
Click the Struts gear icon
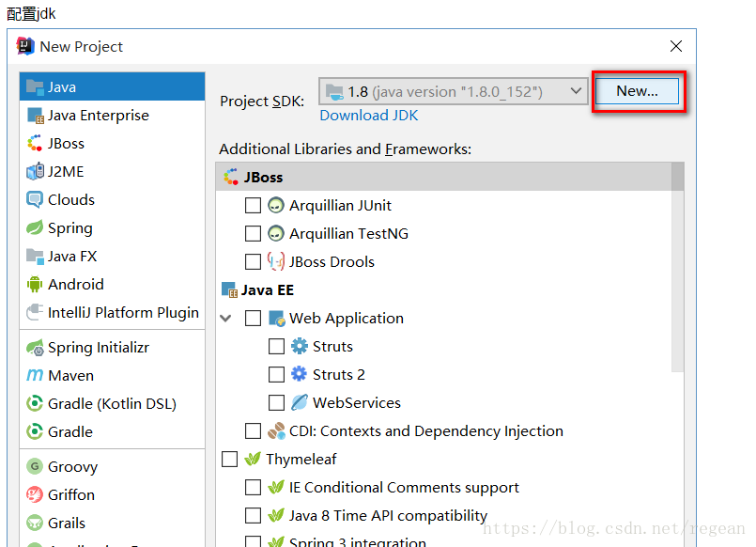tap(300, 346)
